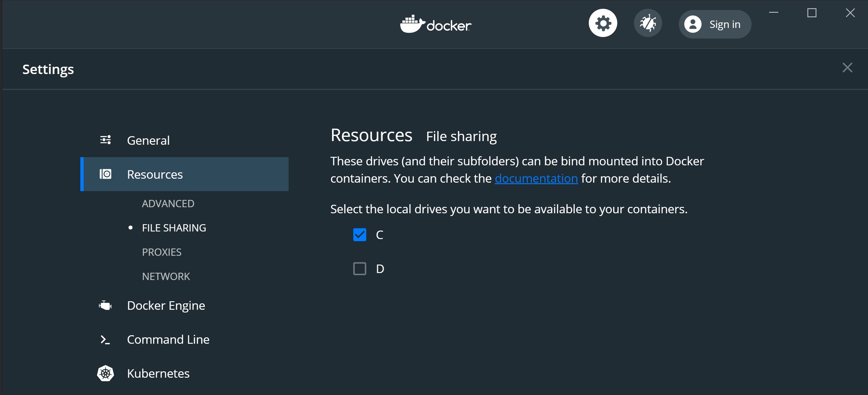The height and width of the screenshot is (395, 868).
Task: Click the Kubernetes wheel icon
Action: click(x=106, y=373)
